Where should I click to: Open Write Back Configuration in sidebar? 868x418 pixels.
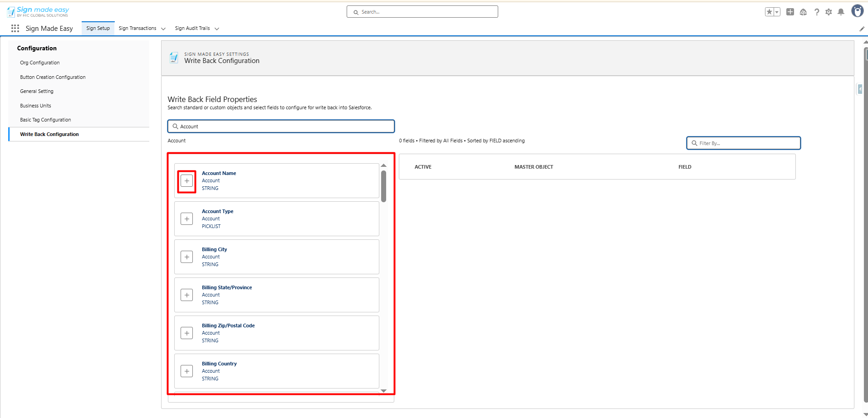tap(49, 134)
